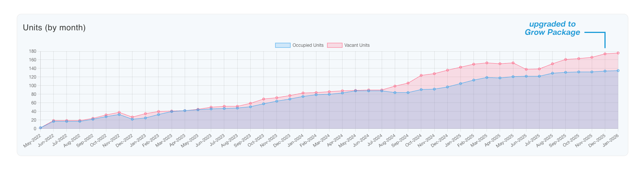Pick the Vacant Units point at Oct-2023
The height and width of the screenshot is (171, 644).
coord(263,99)
